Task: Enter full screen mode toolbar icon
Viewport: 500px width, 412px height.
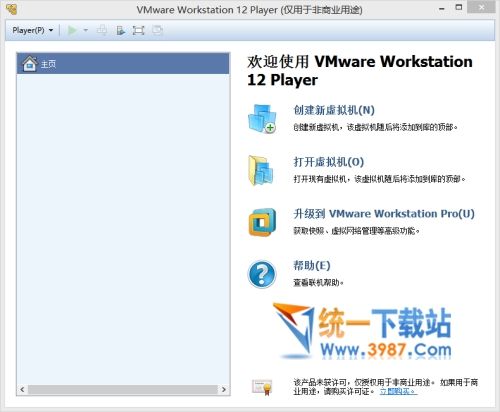Action: (138, 30)
